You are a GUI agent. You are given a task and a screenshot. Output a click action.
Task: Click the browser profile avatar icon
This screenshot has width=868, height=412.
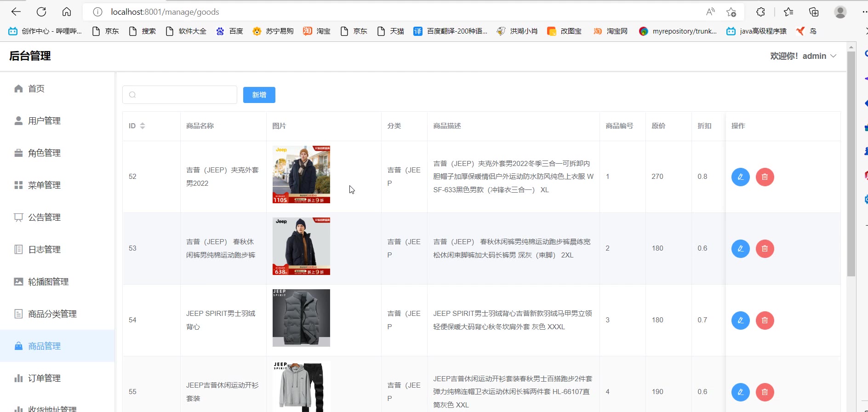pyautogui.click(x=840, y=12)
